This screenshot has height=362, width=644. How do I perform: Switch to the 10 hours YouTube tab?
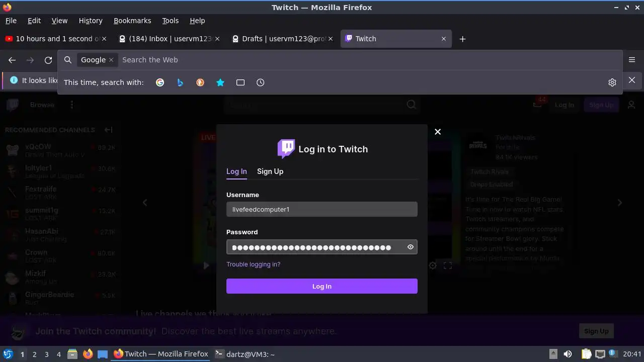[55, 39]
